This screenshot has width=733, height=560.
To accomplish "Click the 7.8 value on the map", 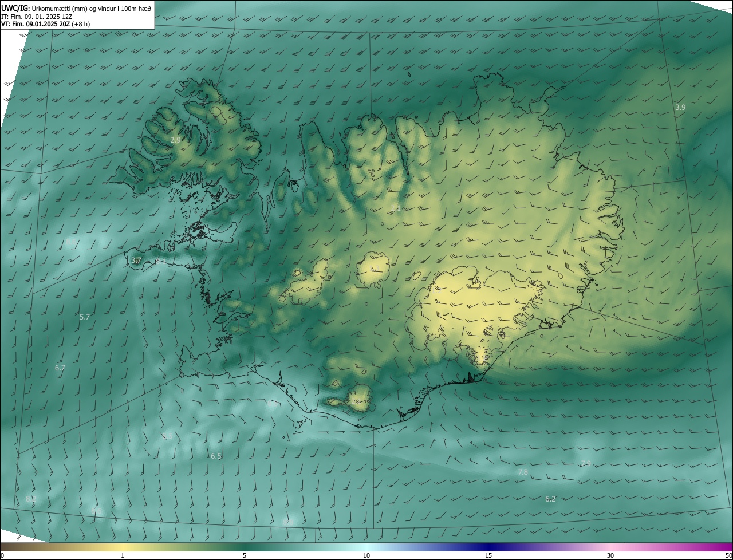I will tap(523, 472).
